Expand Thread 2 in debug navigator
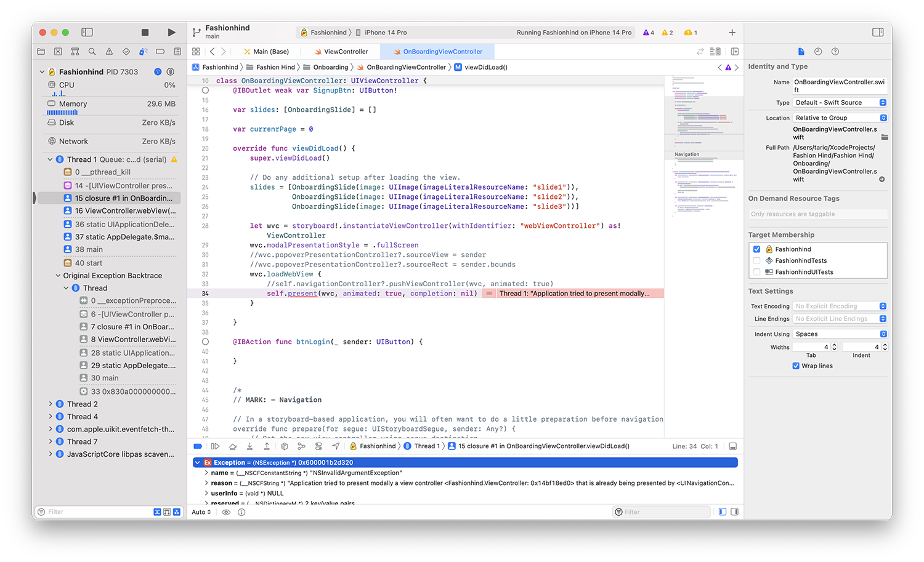 tap(51, 404)
